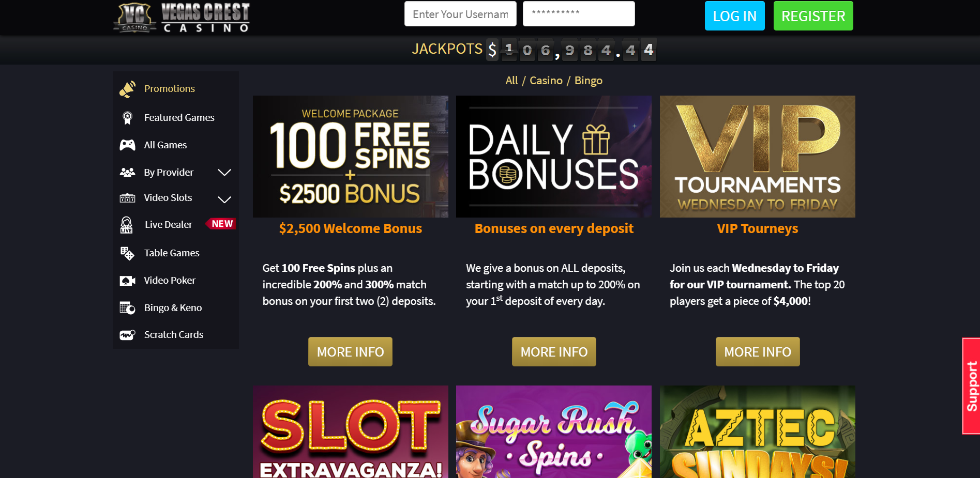
Task: Open MORE INFO under VIP Tourneys
Action: 758,352
